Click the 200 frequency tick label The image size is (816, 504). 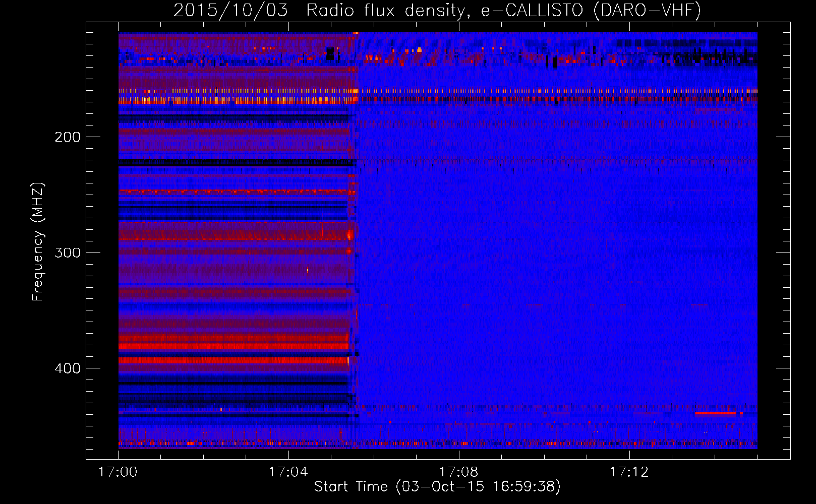pyautogui.click(x=68, y=137)
